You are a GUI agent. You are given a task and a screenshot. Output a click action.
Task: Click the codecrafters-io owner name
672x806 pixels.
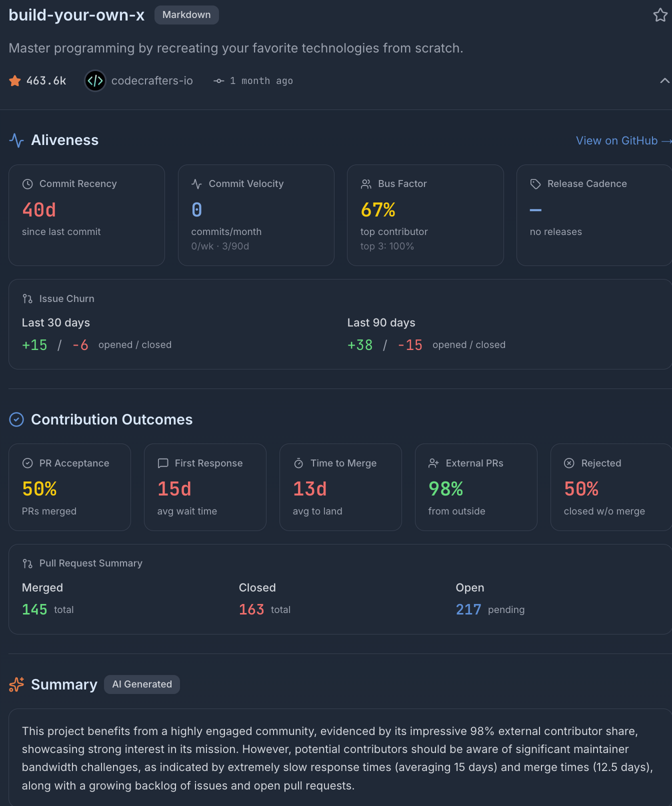click(152, 80)
